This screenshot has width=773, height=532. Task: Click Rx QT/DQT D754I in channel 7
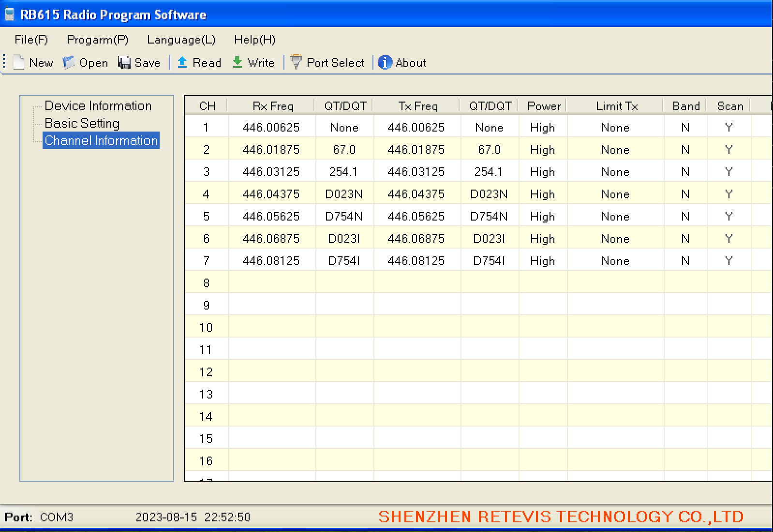[x=344, y=261]
